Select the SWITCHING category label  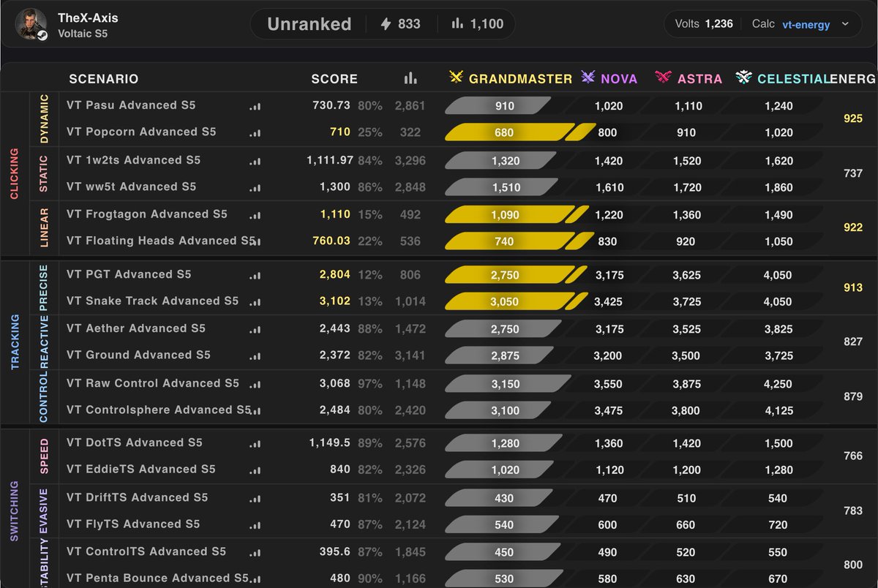pyautogui.click(x=15, y=511)
